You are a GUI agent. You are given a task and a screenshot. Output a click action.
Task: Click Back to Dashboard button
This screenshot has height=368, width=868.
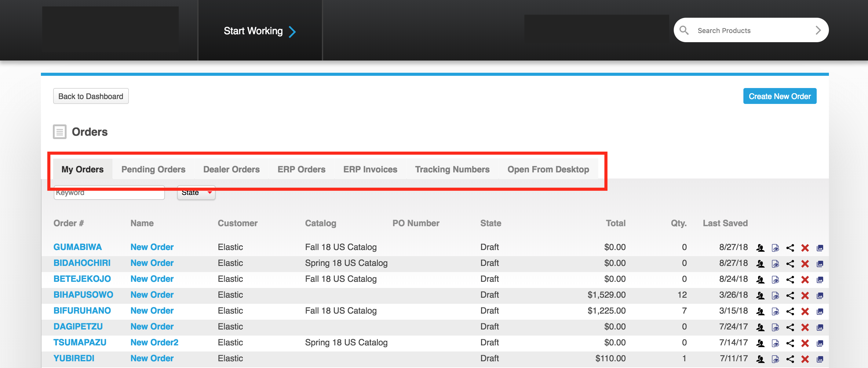pos(91,96)
